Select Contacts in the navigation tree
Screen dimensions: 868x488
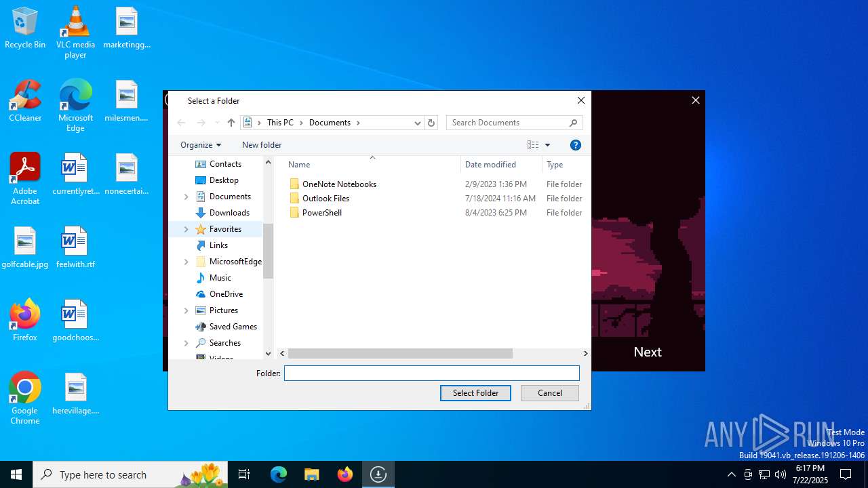coord(225,164)
